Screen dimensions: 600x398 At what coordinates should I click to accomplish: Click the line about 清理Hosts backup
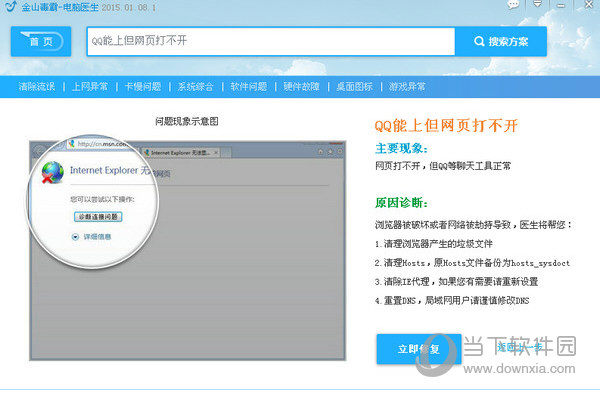472,263
